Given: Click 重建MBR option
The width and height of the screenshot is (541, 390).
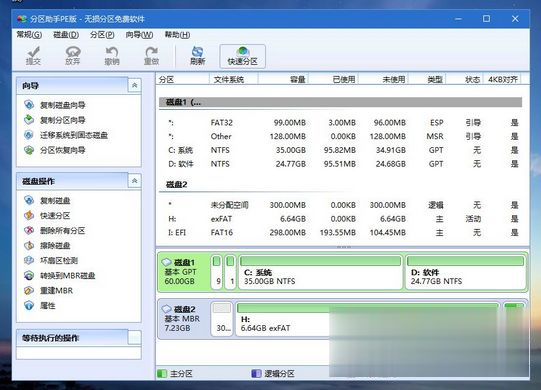Looking at the screenshot, I should coord(56,291).
